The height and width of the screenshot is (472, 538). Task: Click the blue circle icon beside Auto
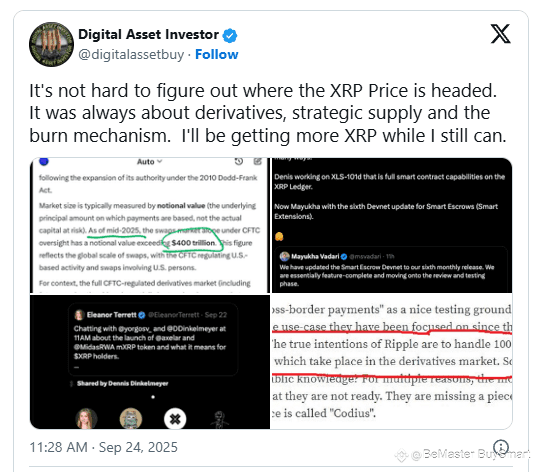click(x=44, y=161)
